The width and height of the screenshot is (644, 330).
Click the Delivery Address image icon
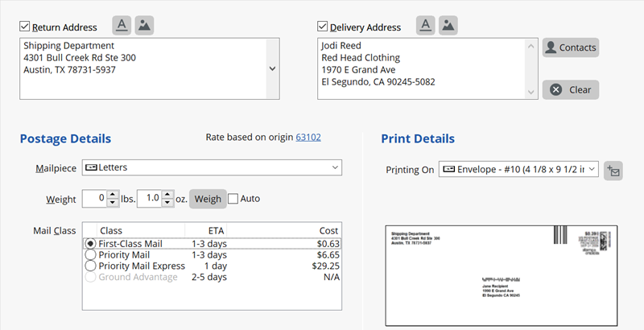[448, 26]
